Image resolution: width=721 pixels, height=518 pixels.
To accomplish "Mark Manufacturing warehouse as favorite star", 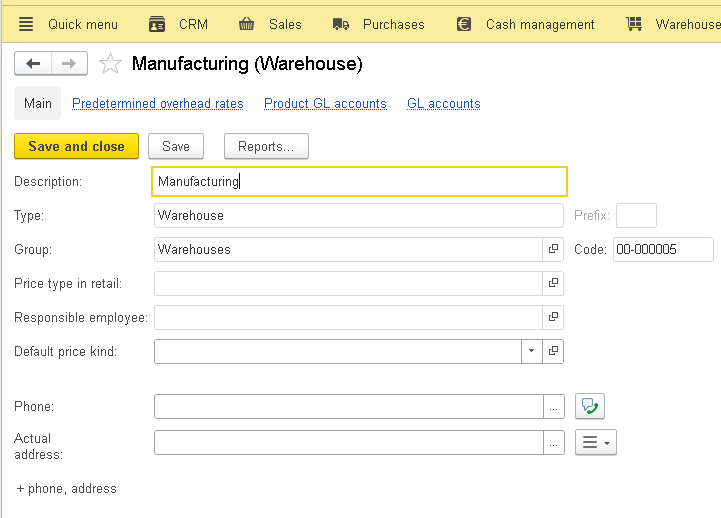I will click(110, 65).
